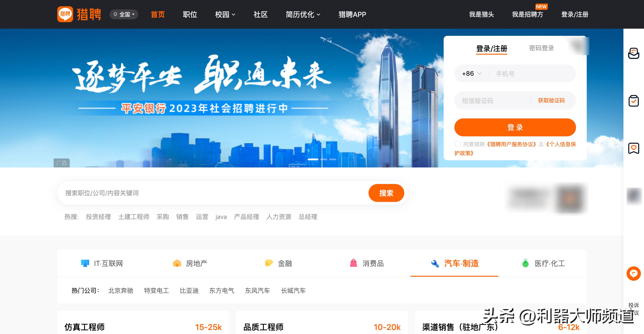Viewport: 644px width, 334px height.
Task: Click the Liepin speech-bubble logo icon
Action: click(65, 14)
